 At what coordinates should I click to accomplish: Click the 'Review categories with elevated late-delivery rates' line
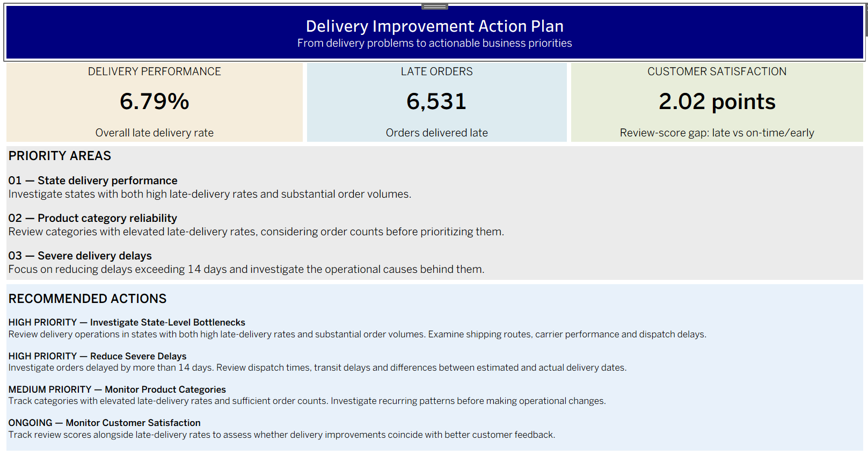(x=256, y=232)
